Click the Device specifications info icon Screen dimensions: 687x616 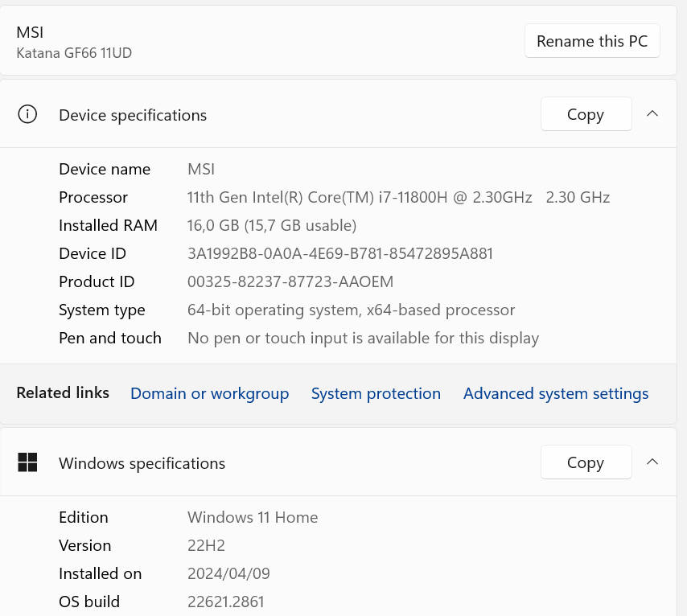click(27, 114)
